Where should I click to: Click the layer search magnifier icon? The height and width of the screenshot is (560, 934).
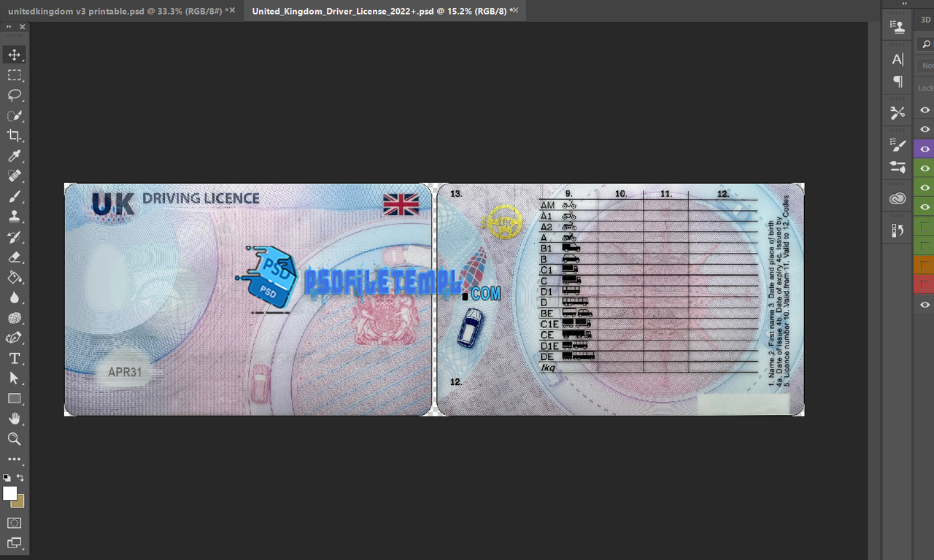click(926, 44)
